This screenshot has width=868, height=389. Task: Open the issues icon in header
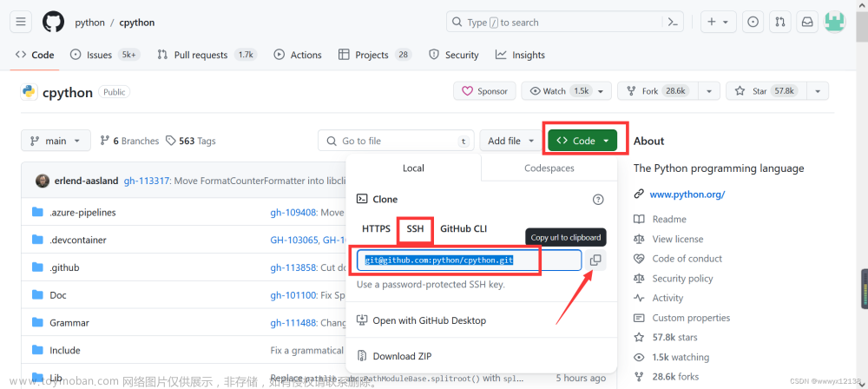click(x=753, y=23)
